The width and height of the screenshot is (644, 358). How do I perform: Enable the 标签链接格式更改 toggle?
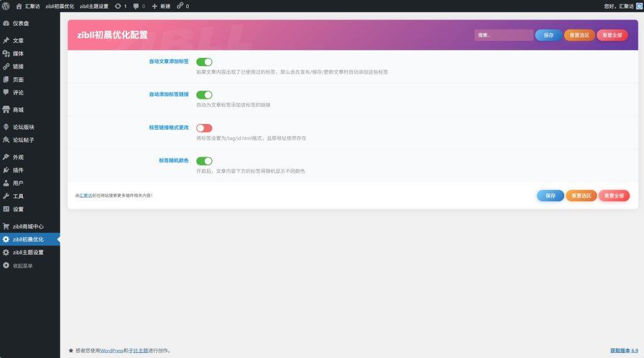click(204, 128)
